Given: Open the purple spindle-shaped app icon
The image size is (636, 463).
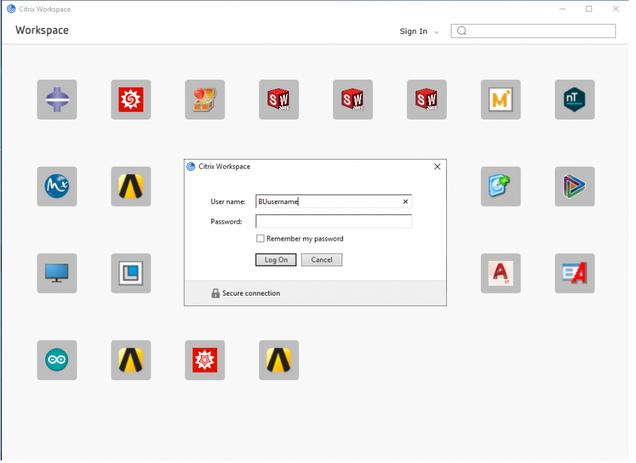Looking at the screenshot, I should click(57, 100).
